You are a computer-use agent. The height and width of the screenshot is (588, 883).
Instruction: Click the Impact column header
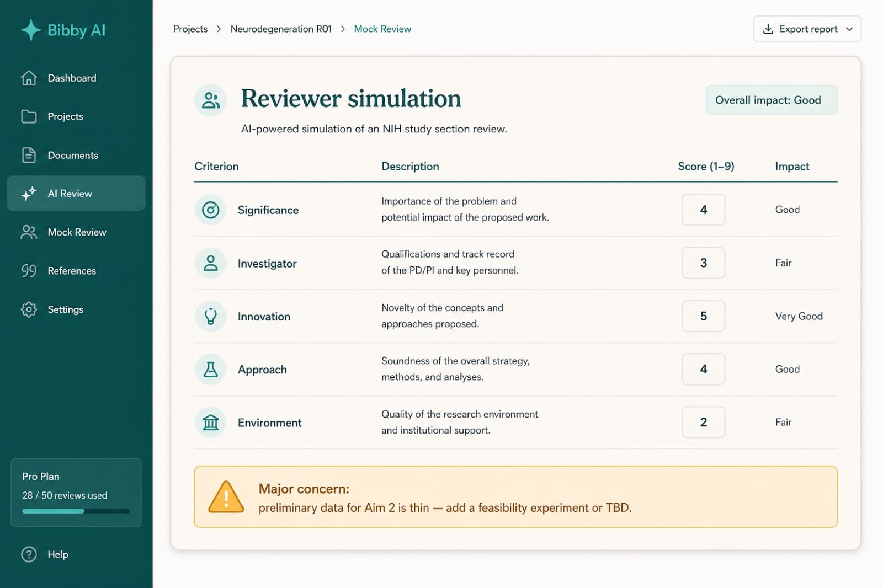792,166
